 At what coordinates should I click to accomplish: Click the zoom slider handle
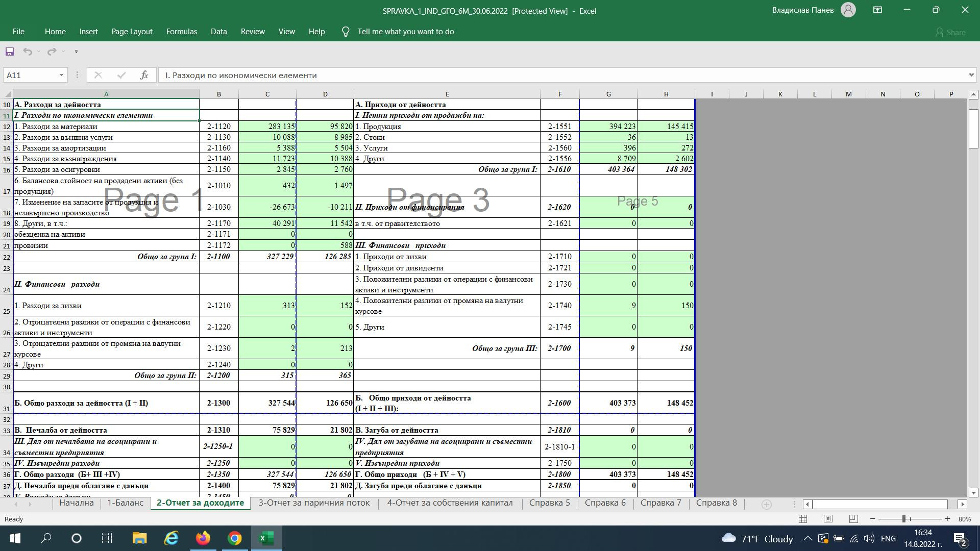(903, 519)
